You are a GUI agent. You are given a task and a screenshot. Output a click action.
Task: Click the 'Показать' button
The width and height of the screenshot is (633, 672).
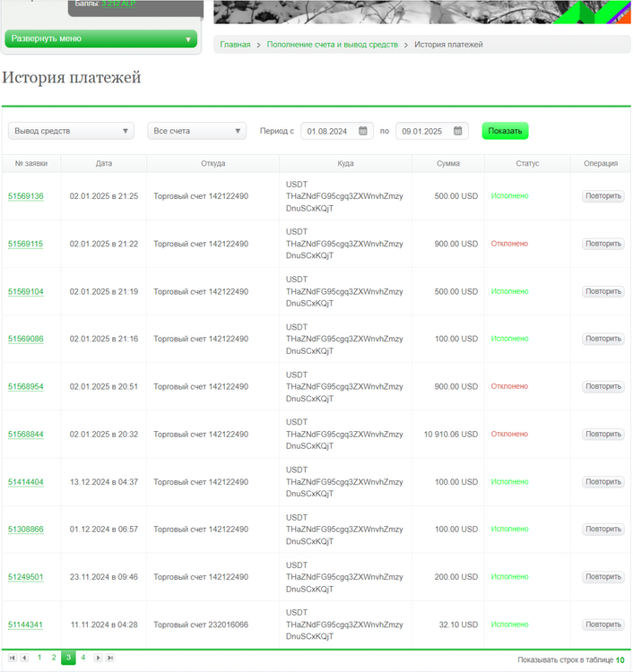(505, 131)
